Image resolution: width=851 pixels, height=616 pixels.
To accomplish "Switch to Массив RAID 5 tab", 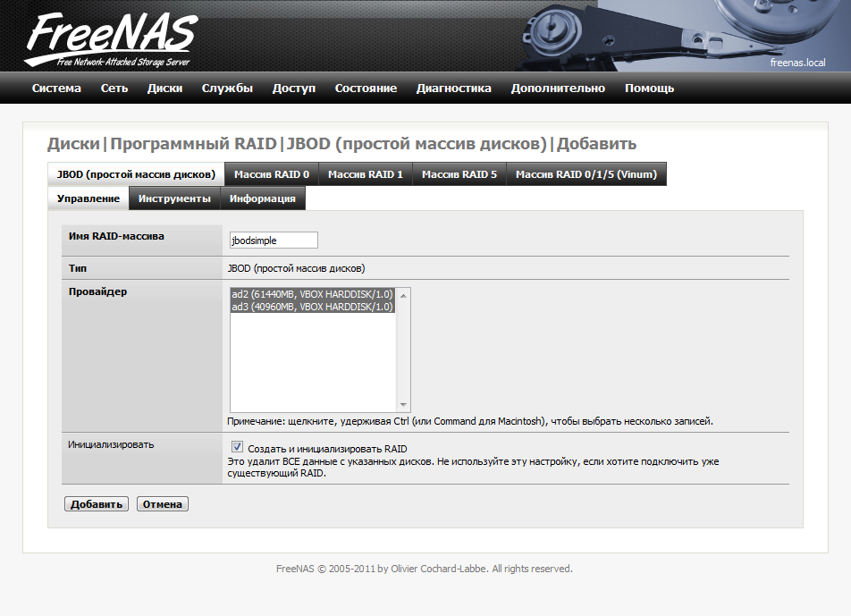I will click(x=459, y=174).
